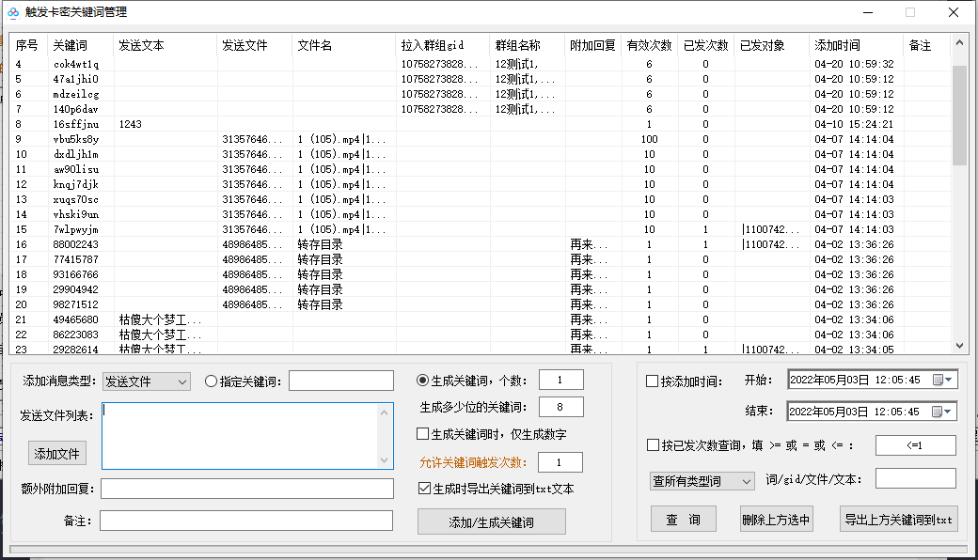Select row with keyword cok4wt1q

(481, 64)
